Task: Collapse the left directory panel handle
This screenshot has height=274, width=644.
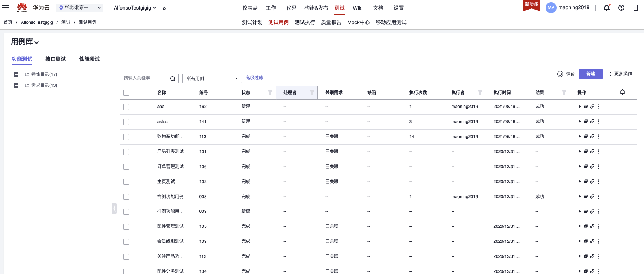Action: [114, 208]
